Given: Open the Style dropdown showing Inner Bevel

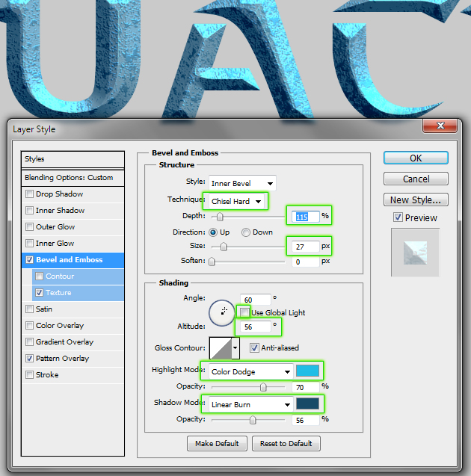Looking at the screenshot, I should point(241,183).
